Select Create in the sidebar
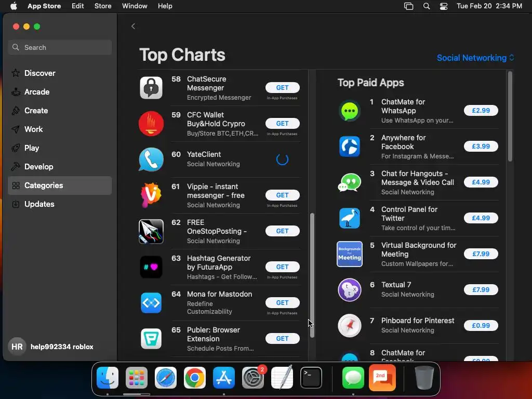The width and height of the screenshot is (532, 399). [x=60, y=110]
